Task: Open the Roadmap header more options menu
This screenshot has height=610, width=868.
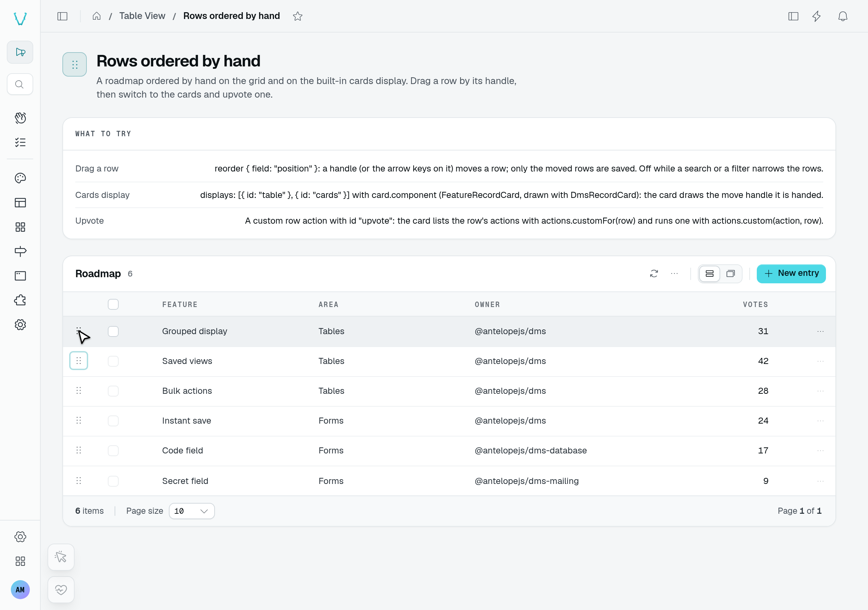Action: click(x=674, y=273)
